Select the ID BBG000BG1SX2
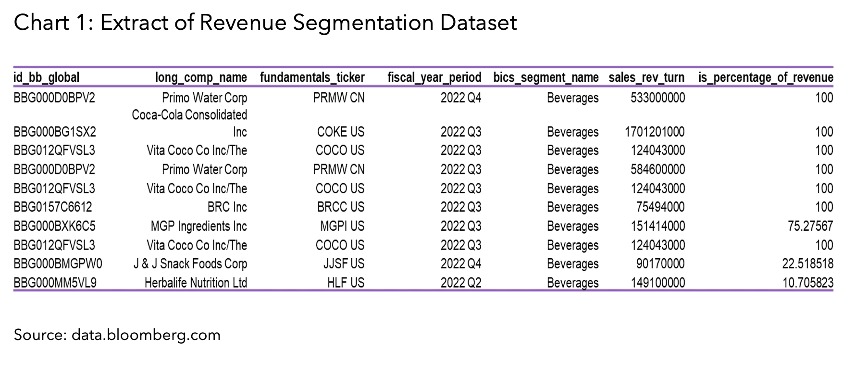 point(55,132)
